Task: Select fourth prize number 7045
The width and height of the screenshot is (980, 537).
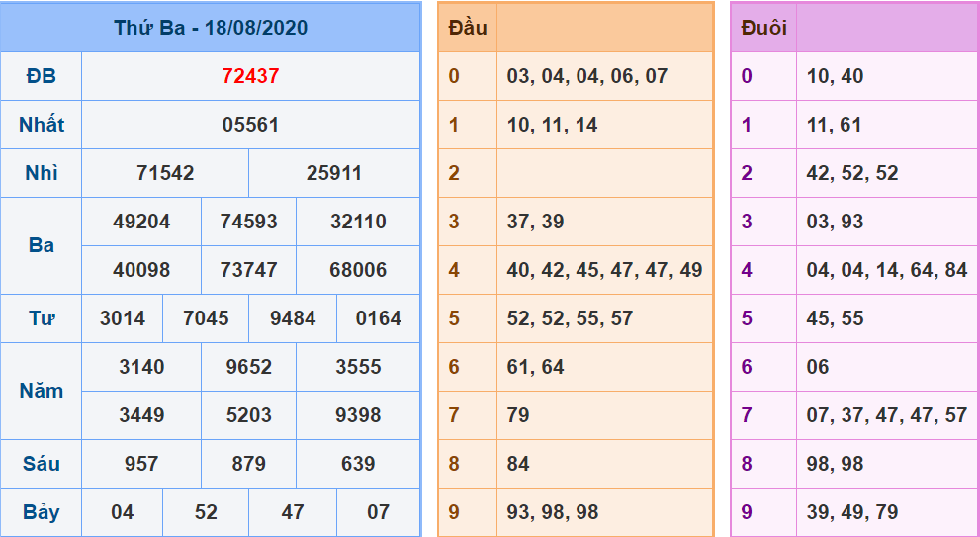Action: pos(206,318)
